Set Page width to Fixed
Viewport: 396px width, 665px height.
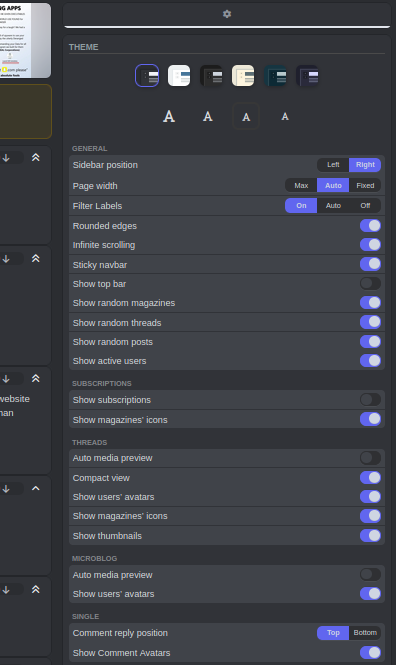click(x=365, y=185)
